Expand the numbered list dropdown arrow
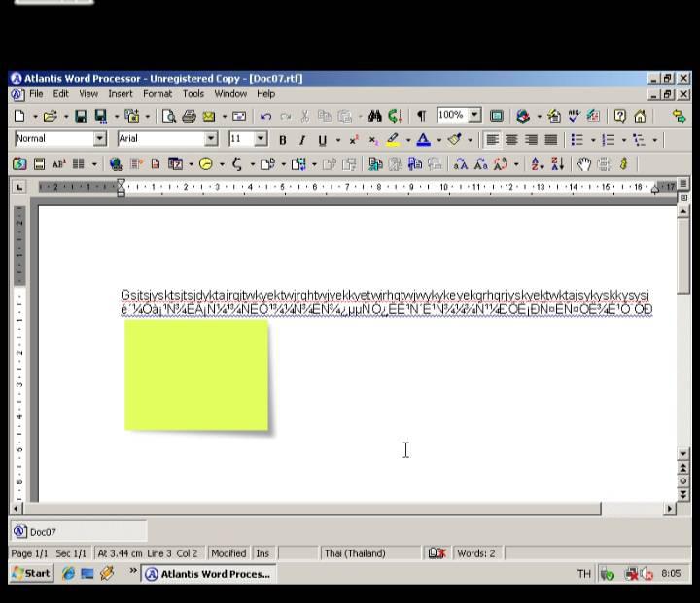 [623, 141]
